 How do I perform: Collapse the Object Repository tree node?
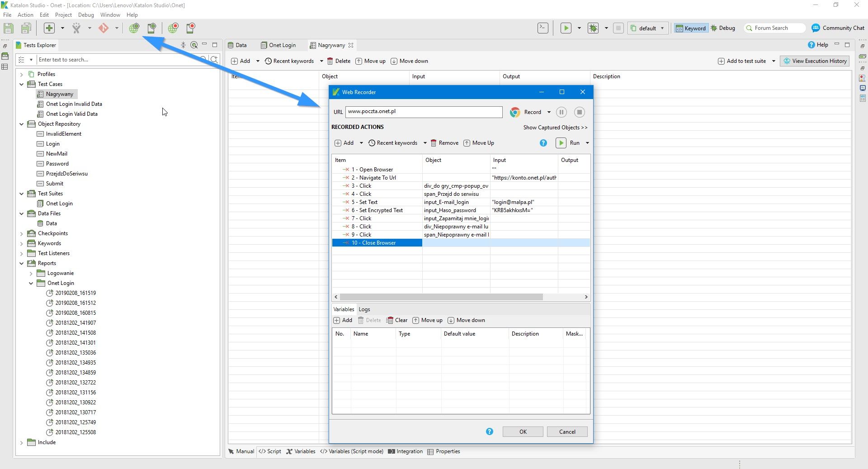(x=21, y=124)
